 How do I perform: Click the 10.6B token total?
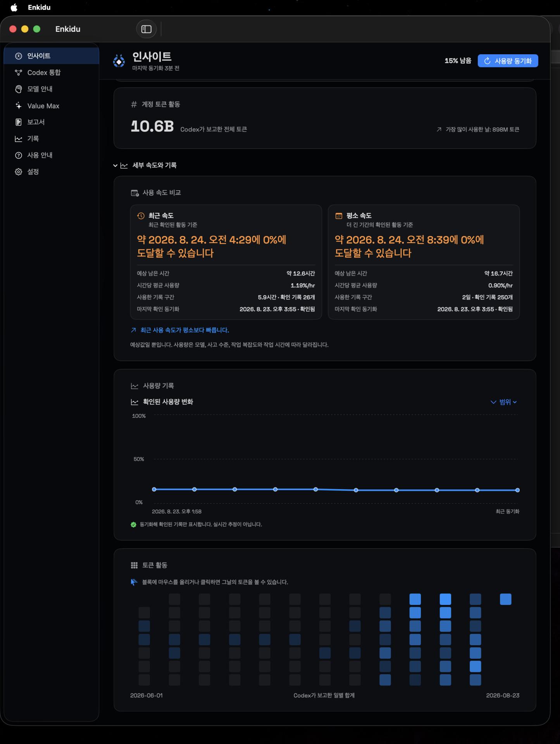(152, 126)
